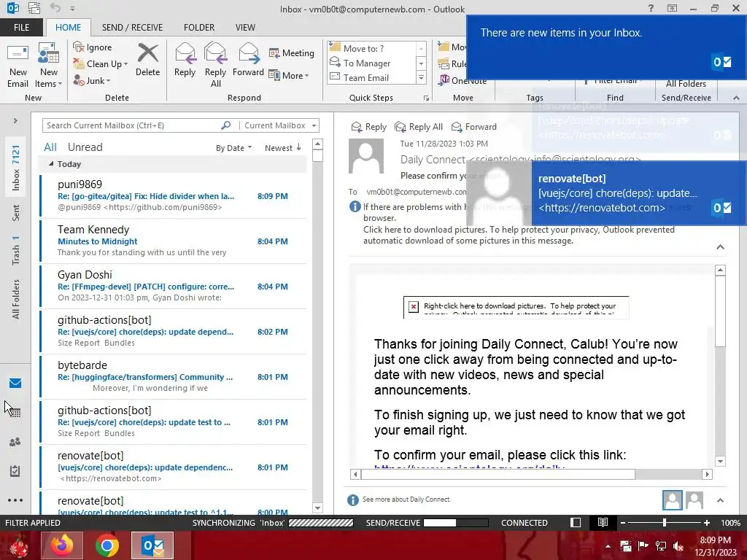Open Chrome from the taskbar
The width and height of the screenshot is (747, 560).
coord(107,545)
